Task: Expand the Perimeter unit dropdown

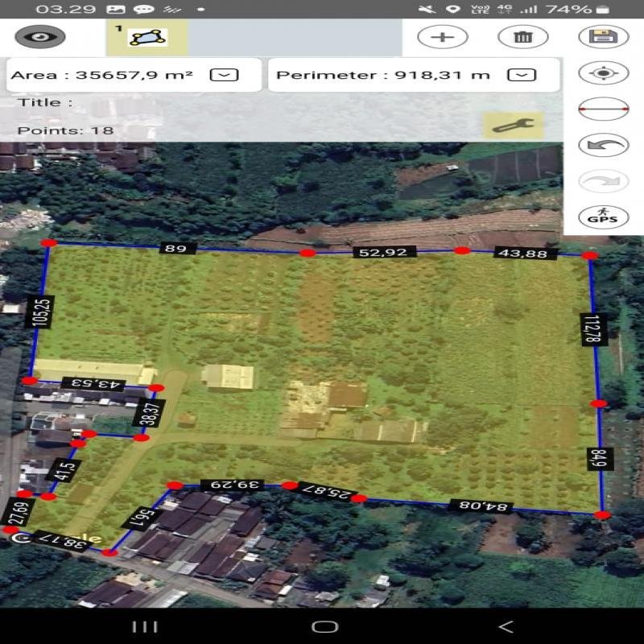Action: pyautogui.click(x=522, y=75)
